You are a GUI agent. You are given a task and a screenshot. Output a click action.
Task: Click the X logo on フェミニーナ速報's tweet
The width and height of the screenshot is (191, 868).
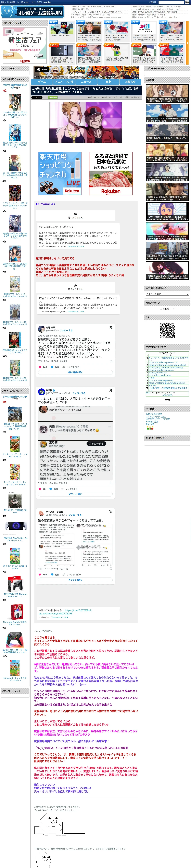pyautogui.click(x=111, y=512)
